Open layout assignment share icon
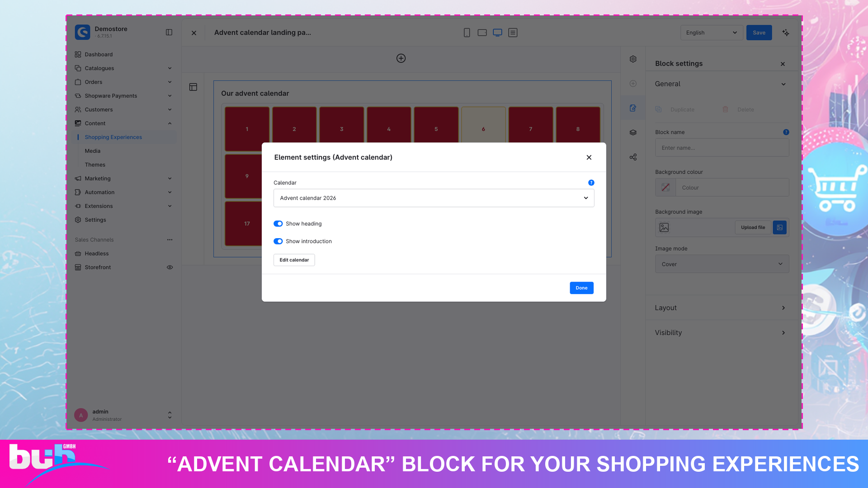The image size is (868, 488). coord(633,157)
